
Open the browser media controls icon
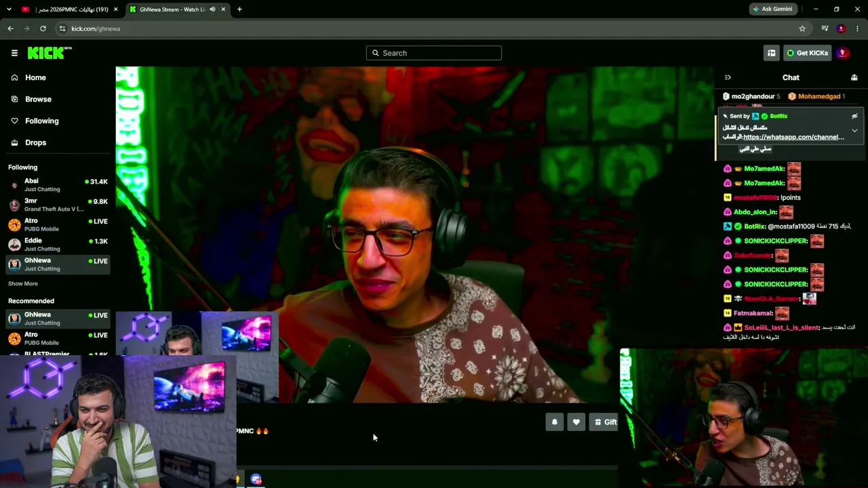tap(825, 28)
